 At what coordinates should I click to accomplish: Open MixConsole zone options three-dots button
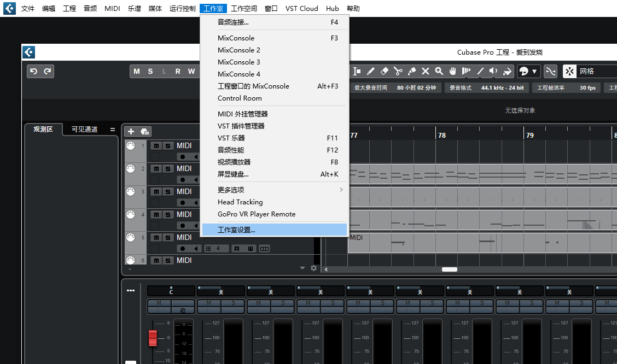[x=131, y=291]
